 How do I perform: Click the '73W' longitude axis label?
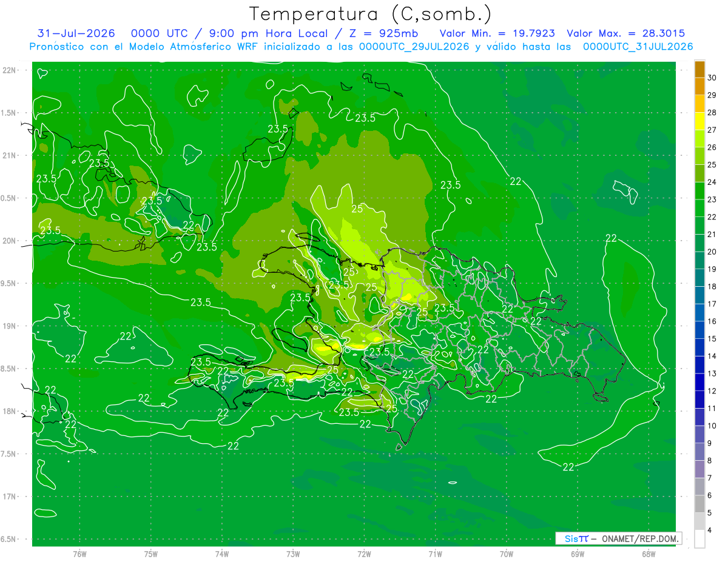tap(293, 554)
